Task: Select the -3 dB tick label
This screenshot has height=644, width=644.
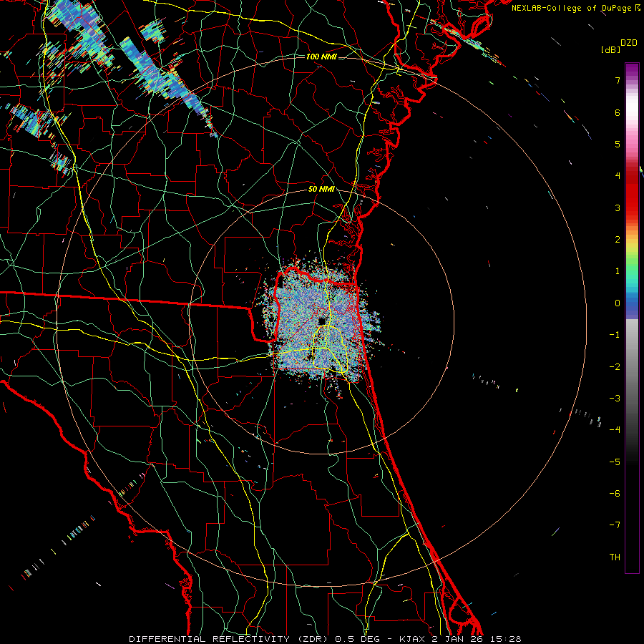Action: coord(615,399)
